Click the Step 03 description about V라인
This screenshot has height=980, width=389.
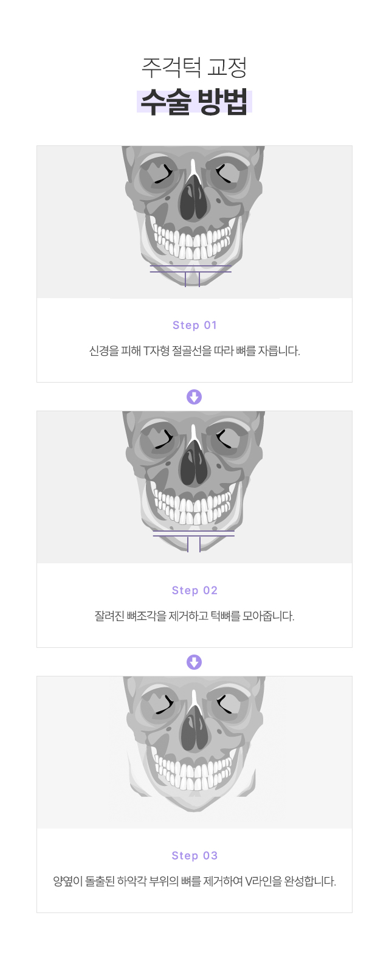coord(194,881)
